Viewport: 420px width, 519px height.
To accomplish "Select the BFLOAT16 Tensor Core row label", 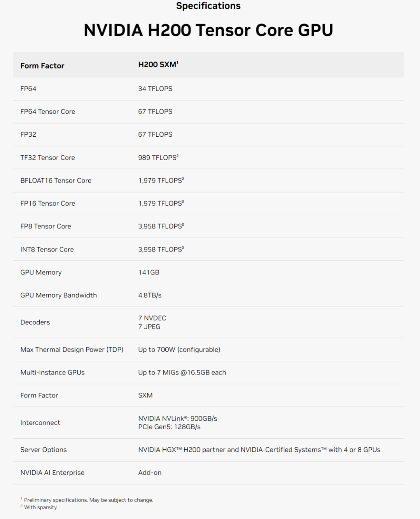I will coord(56,181).
